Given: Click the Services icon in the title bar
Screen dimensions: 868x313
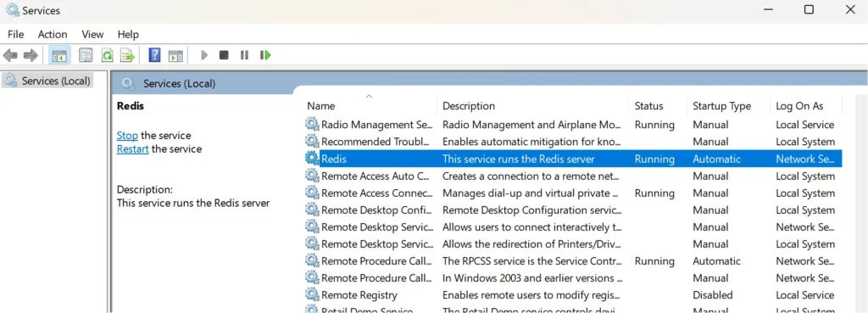Looking at the screenshot, I should pyautogui.click(x=12, y=10).
